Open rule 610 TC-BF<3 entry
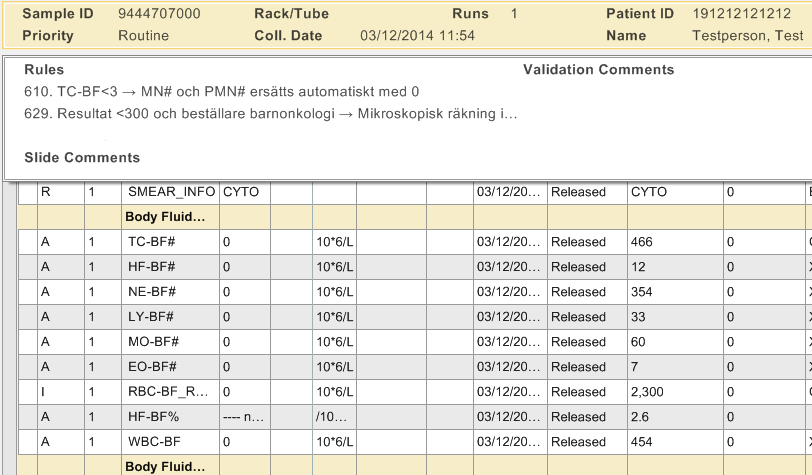Viewport: 812px width, 475px height. [222, 91]
